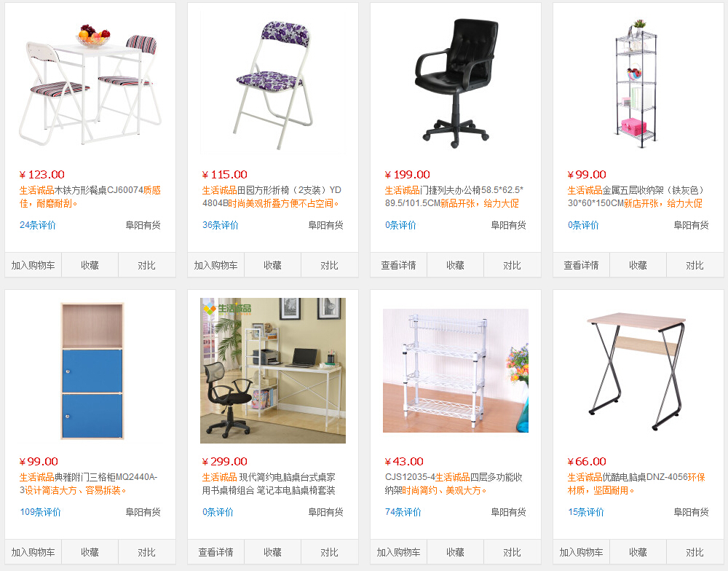728x571 pixels.
Task: Click 收藏 for the ¥99.00 metal shelf
Action: 638,265
